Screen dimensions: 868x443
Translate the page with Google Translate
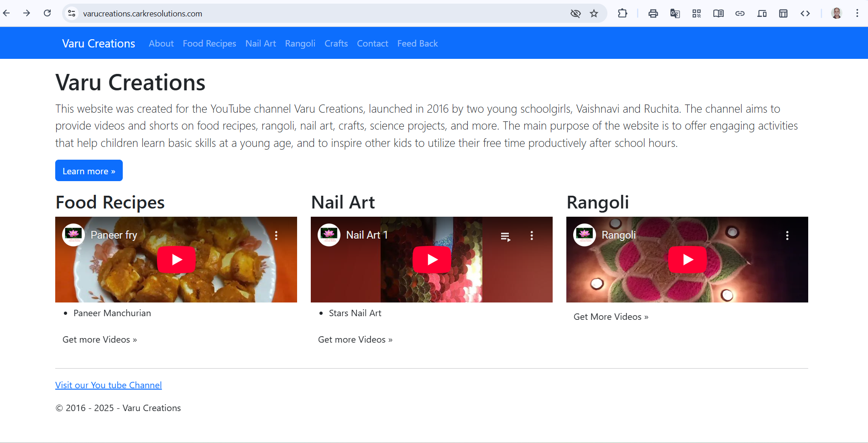point(675,13)
